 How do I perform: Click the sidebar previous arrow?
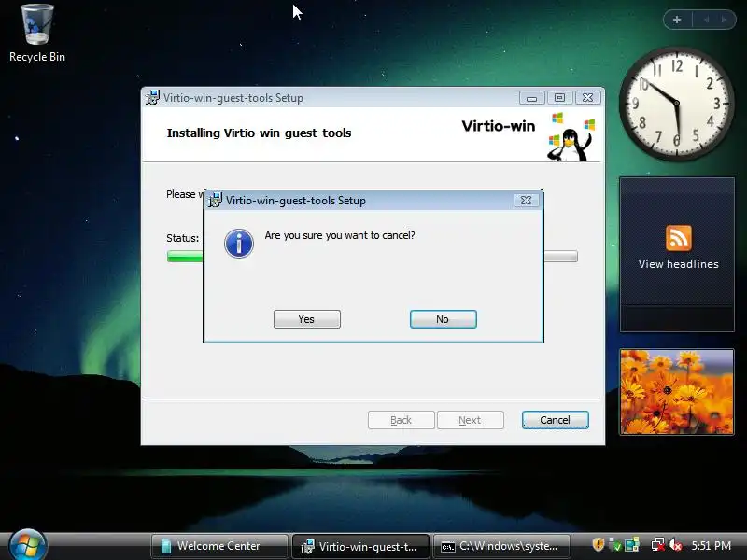706,20
